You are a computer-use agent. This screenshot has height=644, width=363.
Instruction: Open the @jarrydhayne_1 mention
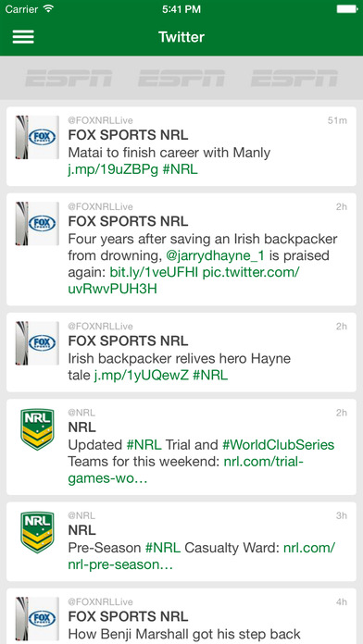[x=216, y=256]
